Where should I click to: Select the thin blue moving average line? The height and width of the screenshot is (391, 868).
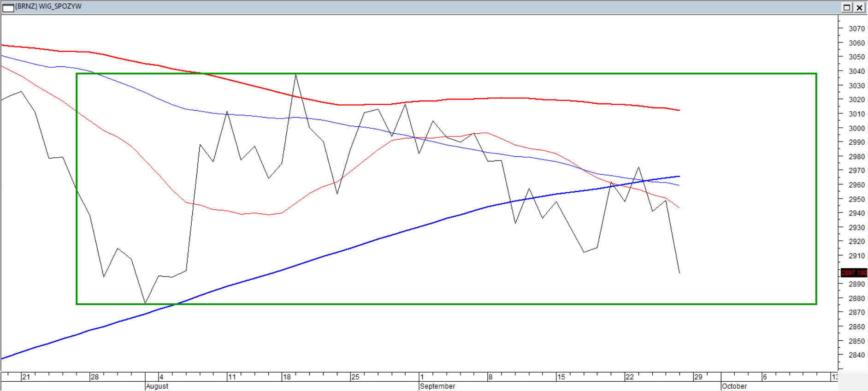click(507, 156)
